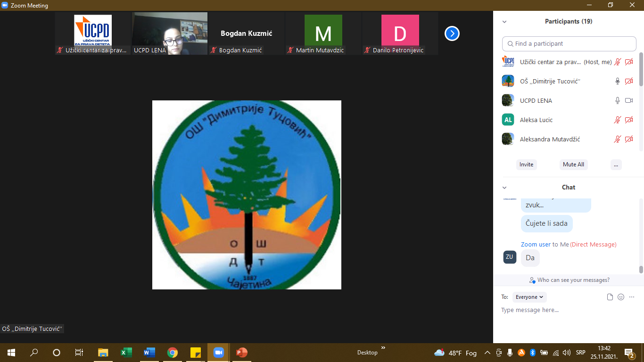Toggle UCPD LENA's camera in participants
The width and height of the screenshot is (644, 362).
coord(629,100)
